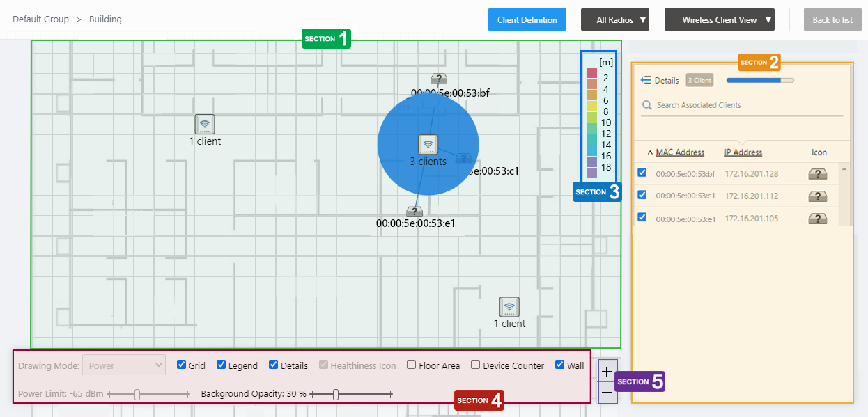Open the Drawing Mode dropdown
The image size is (868, 417).
124,365
